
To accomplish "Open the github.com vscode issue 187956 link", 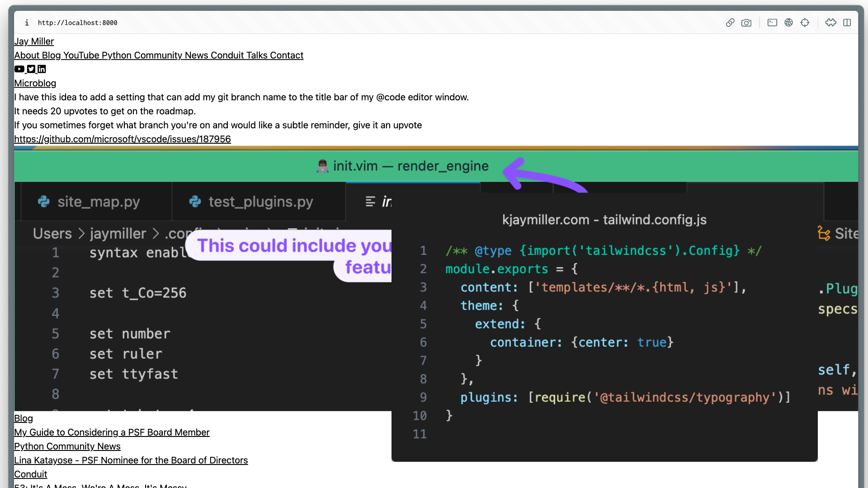I will (123, 139).
